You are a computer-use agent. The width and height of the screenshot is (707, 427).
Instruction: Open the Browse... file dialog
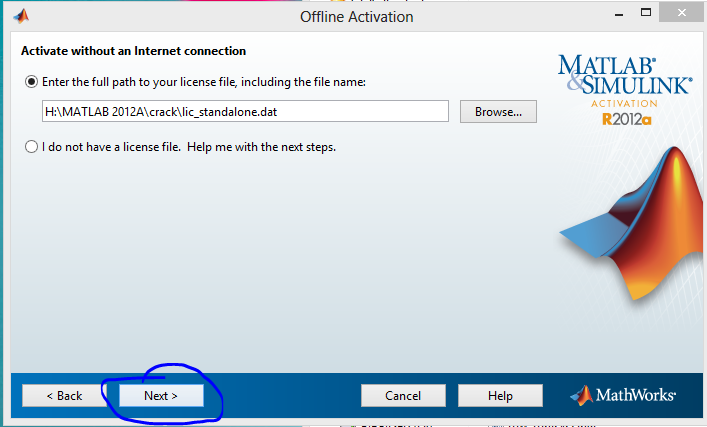[x=498, y=111]
